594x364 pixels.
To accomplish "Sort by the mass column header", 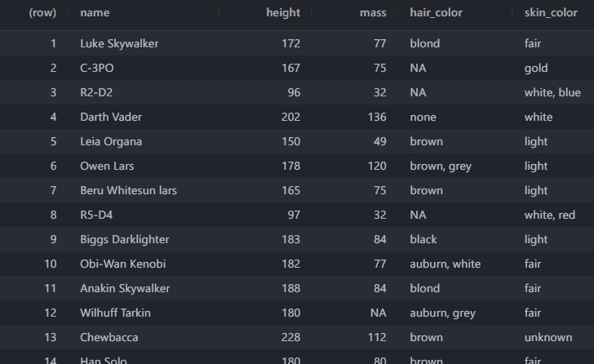I will (x=373, y=12).
